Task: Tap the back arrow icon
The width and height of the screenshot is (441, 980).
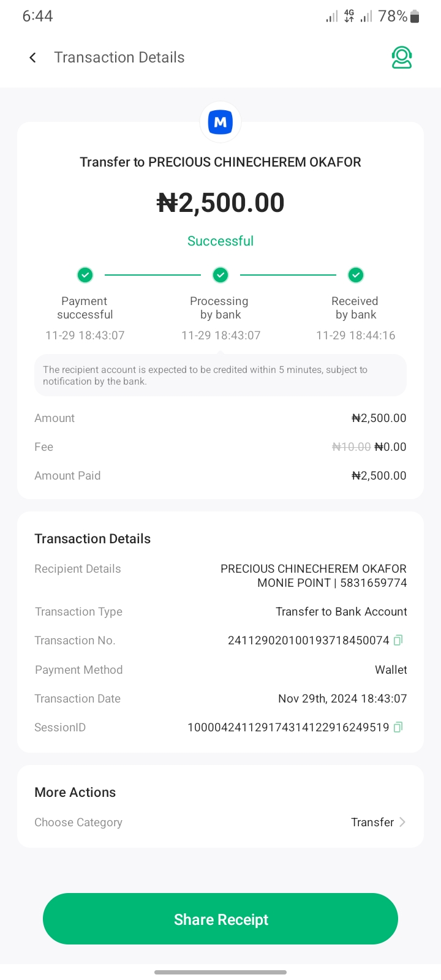Action: coord(33,58)
